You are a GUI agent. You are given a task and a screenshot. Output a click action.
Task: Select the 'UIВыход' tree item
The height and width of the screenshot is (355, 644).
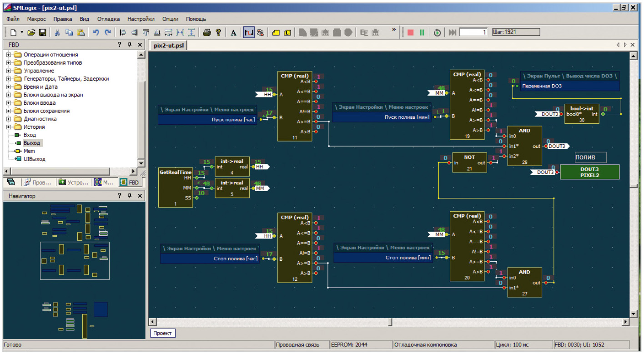pos(34,159)
